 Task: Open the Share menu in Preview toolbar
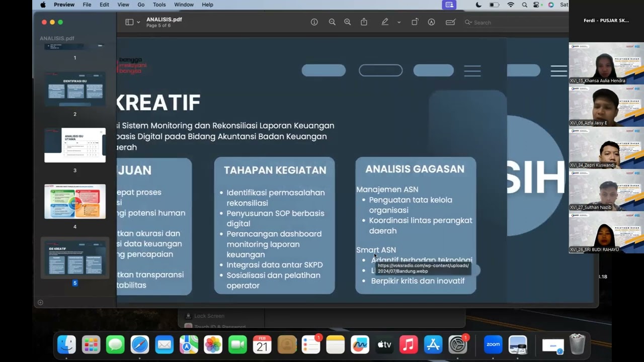tap(364, 22)
